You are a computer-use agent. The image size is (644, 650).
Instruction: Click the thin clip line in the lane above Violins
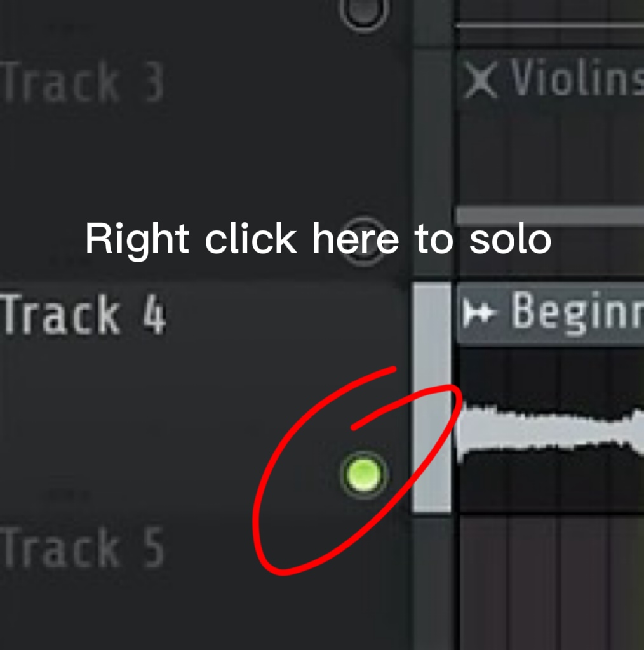pyautogui.click(x=550, y=25)
